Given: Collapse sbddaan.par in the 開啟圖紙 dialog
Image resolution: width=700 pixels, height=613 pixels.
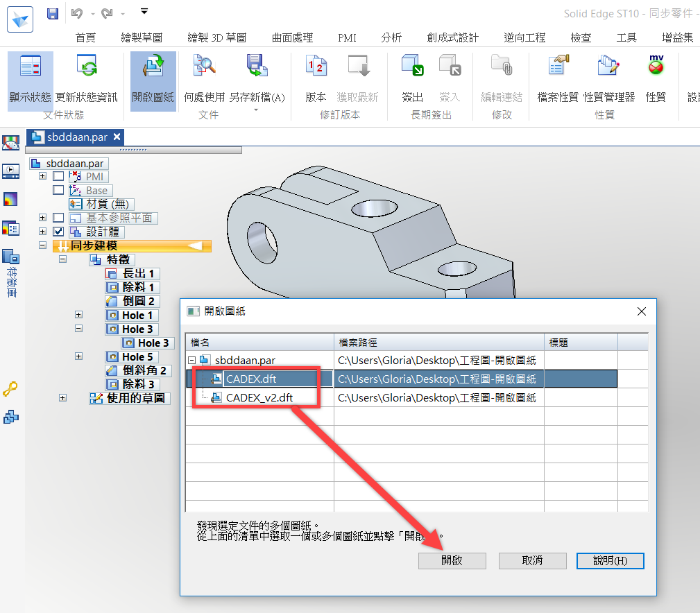Looking at the screenshot, I should (x=192, y=360).
